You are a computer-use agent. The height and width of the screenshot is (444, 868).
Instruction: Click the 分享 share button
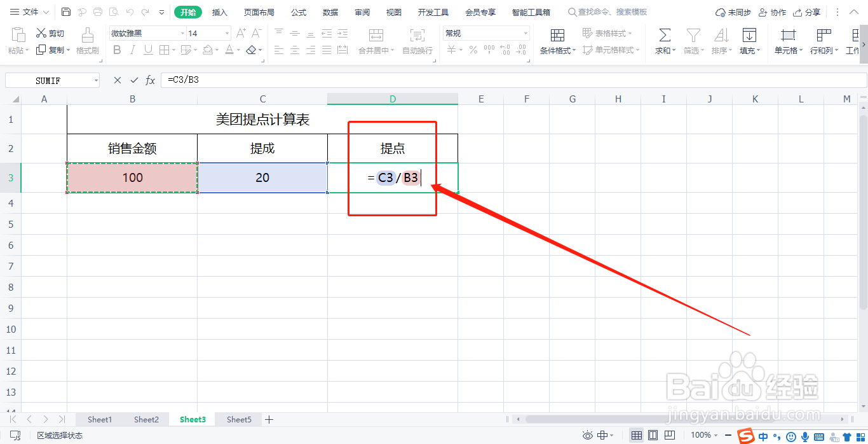(x=806, y=12)
